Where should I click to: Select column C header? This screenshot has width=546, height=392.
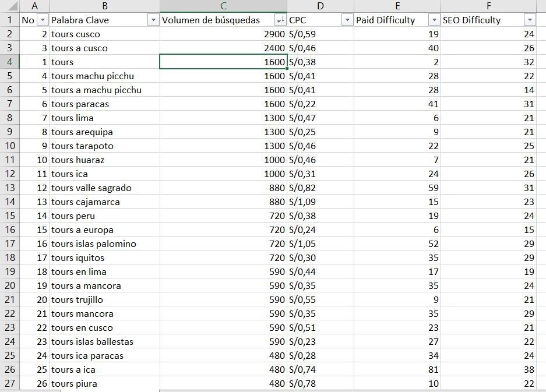(223, 6)
